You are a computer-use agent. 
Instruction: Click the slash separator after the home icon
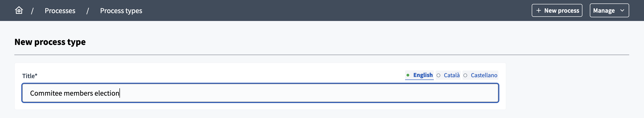(x=32, y=11)
